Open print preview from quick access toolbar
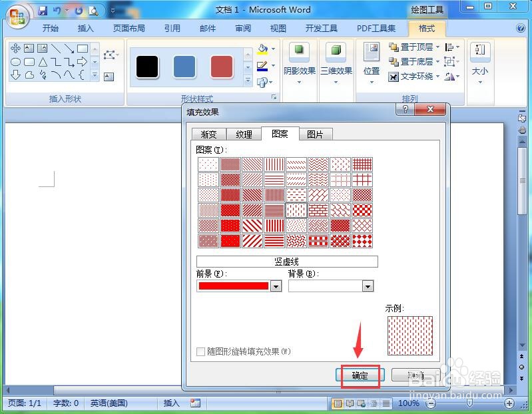 (93, 11)
